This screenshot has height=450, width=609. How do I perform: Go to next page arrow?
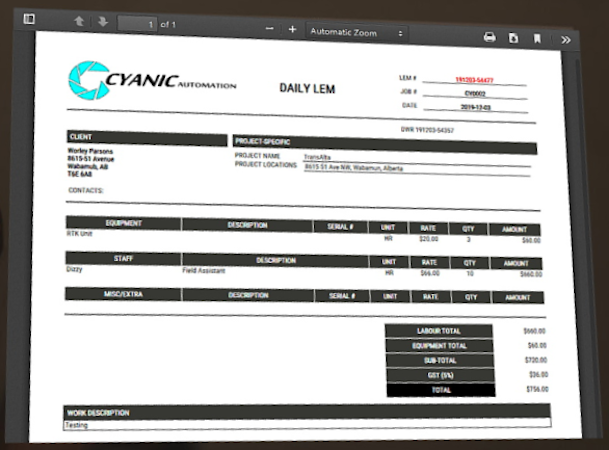pyautogui.click(x=103, y=22)
